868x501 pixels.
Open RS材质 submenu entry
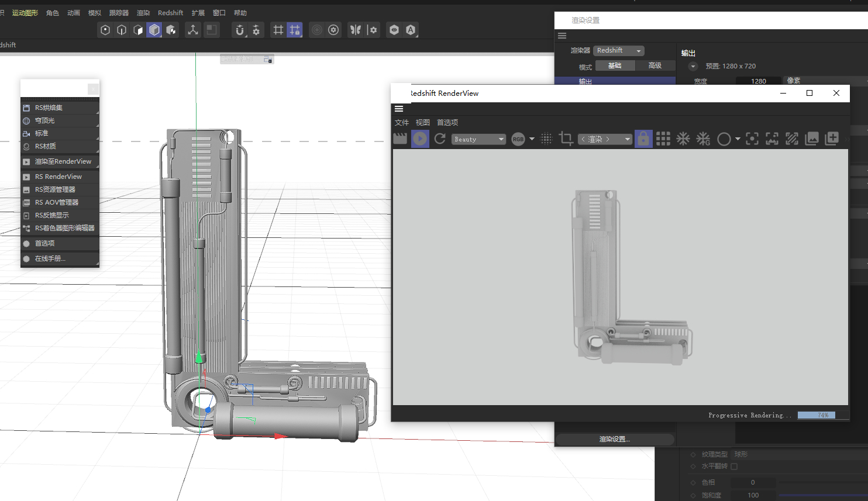60,146
